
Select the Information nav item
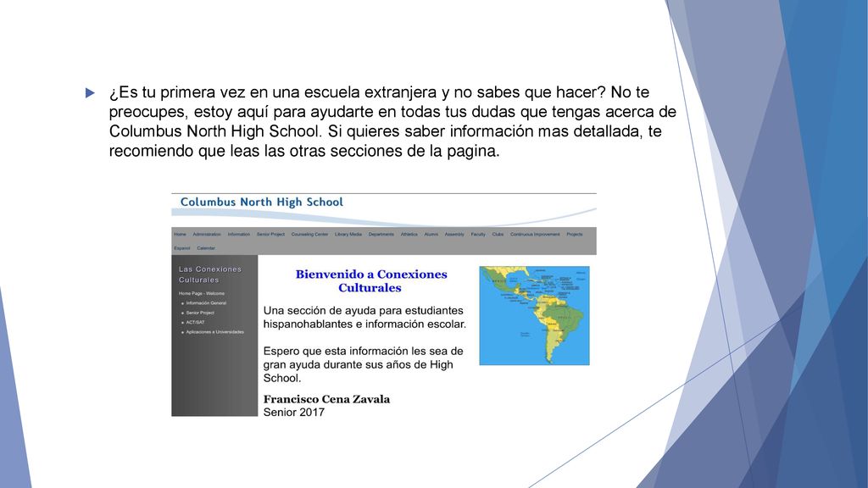coord(238,235)
